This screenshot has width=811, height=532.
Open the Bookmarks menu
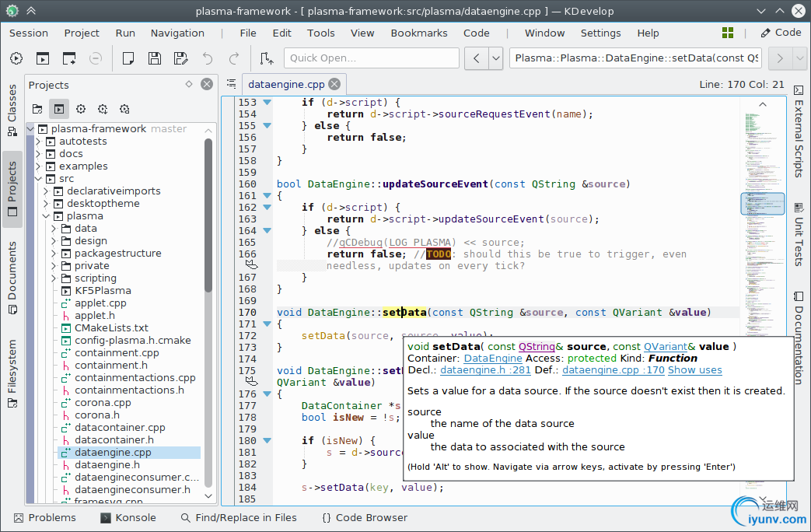(x=419, y=33)
